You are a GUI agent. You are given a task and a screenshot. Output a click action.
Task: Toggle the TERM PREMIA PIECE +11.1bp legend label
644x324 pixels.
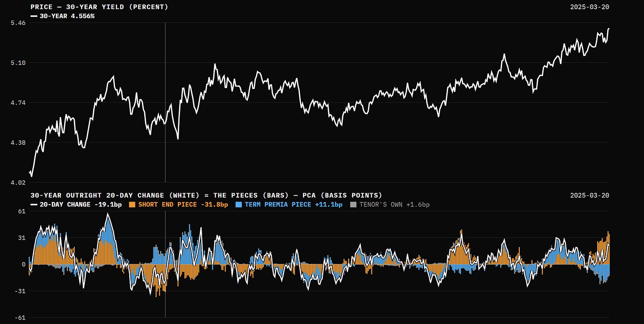(294, 205)
